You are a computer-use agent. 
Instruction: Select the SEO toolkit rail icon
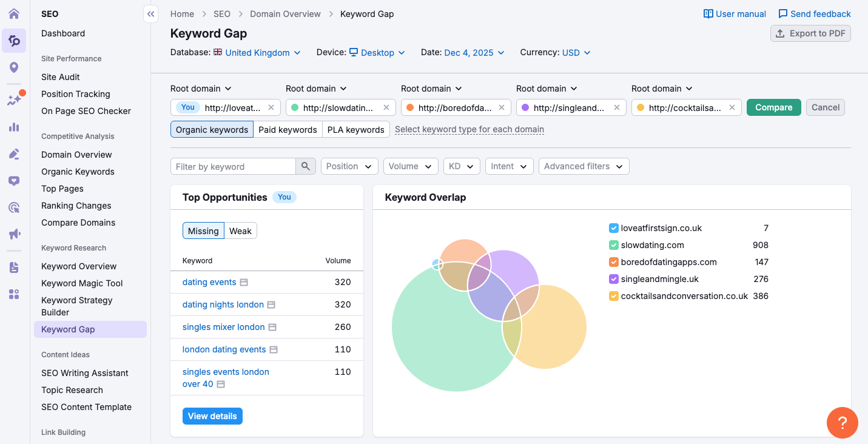[14, 41]
